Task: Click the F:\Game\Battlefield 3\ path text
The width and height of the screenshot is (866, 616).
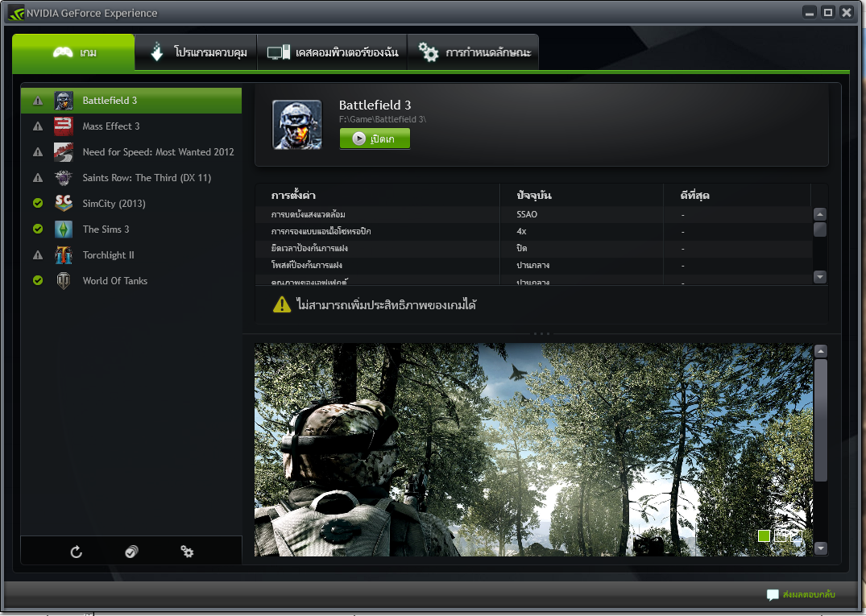Action: [382, 119]
